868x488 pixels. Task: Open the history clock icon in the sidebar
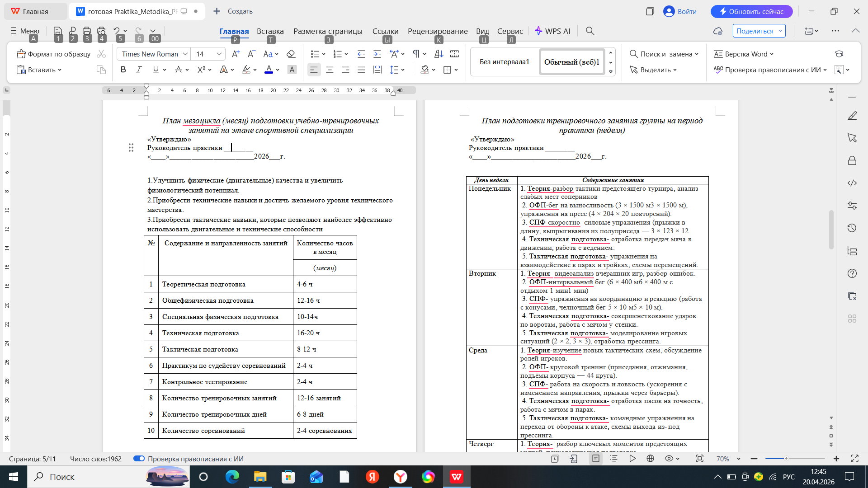[x=852, y=228]
